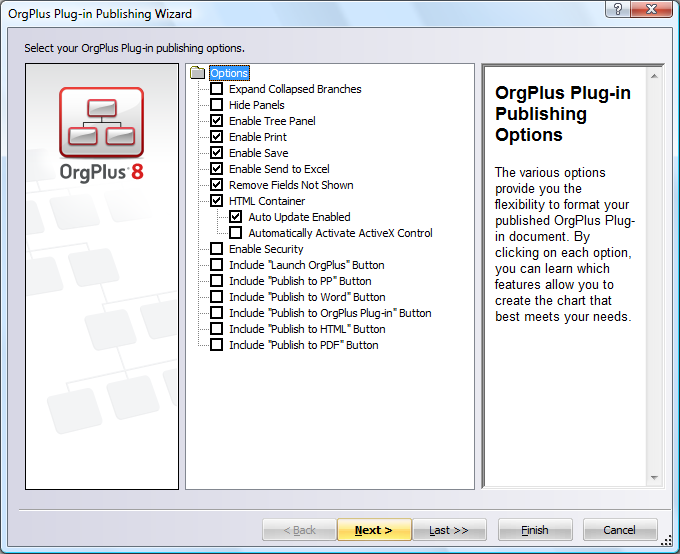Check Include "Publish to PP" Button checkbox
This screenshot has width=680, height=554.
[216, 281]
